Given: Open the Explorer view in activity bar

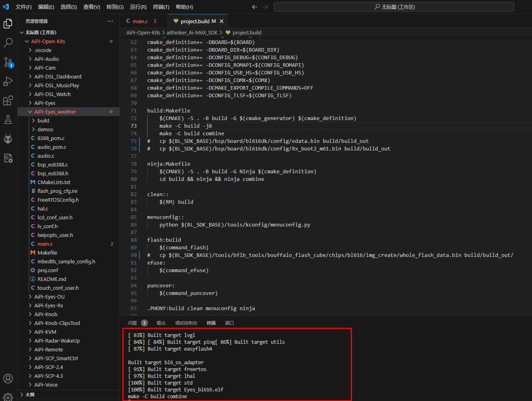Looking at the screenshot, I should click(8, 24).
